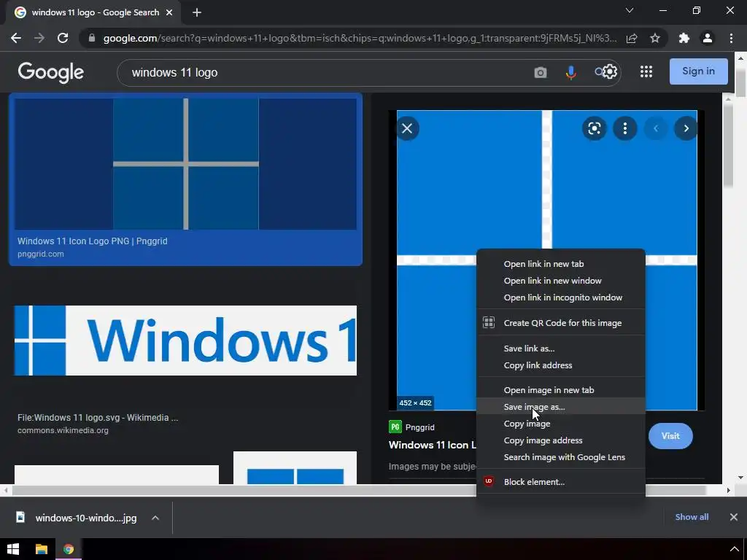Click the address bar URL
This screenshot has width=747, height=560.
(x=360, y=38)
